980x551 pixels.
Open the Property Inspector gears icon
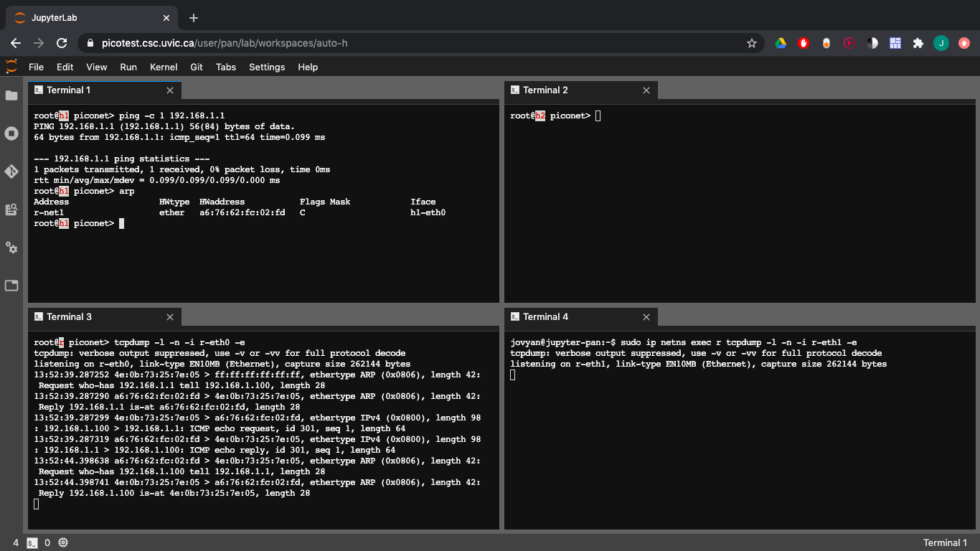[11, 248]
